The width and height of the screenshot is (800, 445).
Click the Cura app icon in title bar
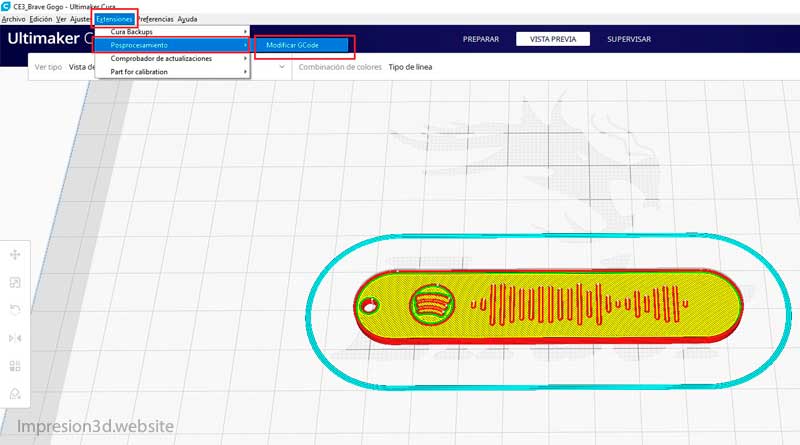pyautogui.click(x=6, y=7)
